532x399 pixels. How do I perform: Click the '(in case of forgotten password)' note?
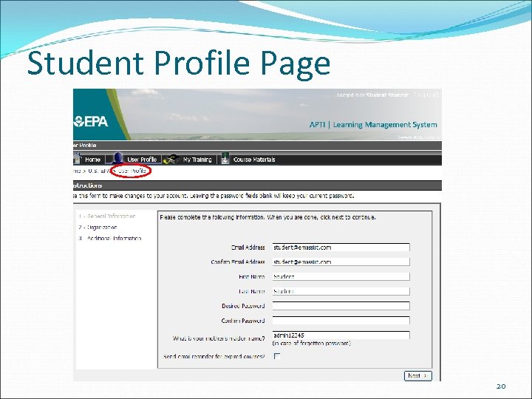(x=312, y=344)
